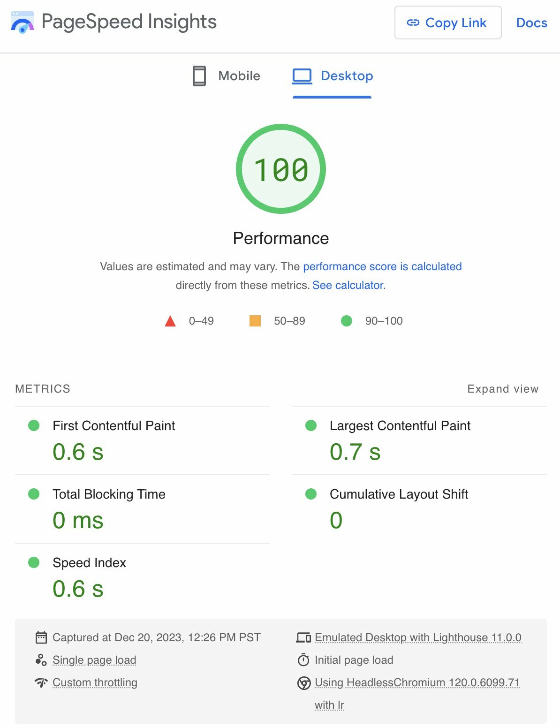Screen dimensions: 560x728
Task: Click green status dot beside Cumulative Layout Shift
Action: coord(311,494)
